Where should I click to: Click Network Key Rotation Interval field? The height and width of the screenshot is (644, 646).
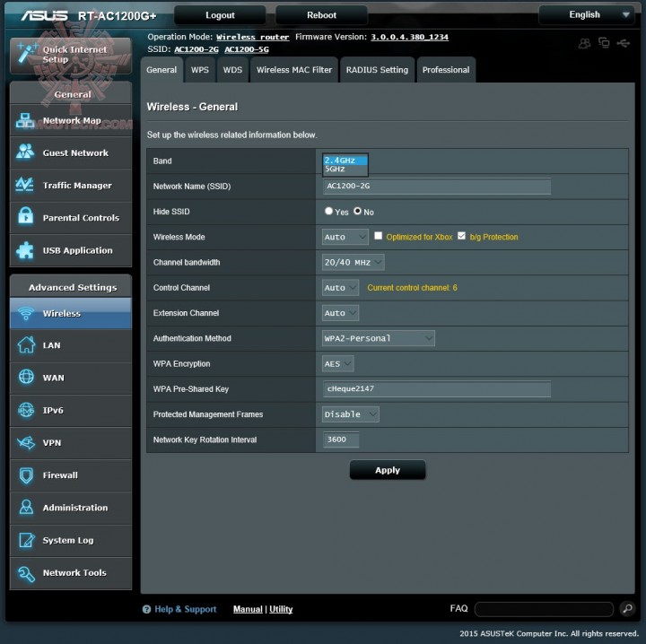point(341,439)
